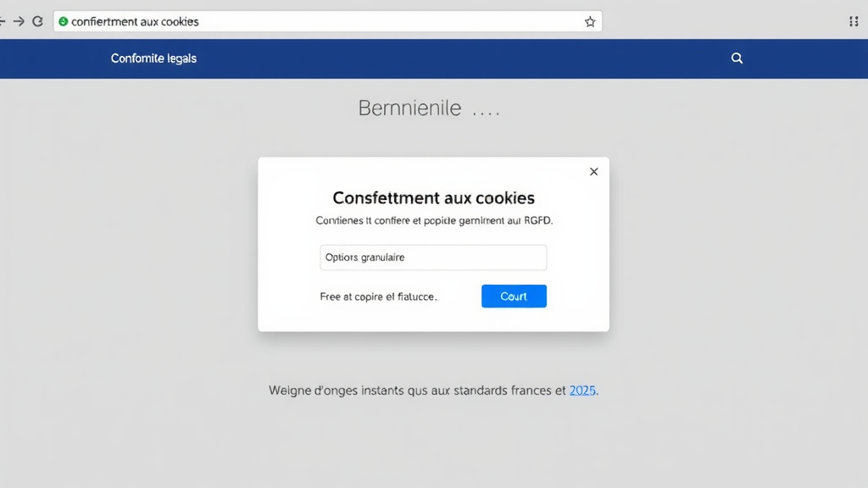Bookmark the page via the star icon
The height and width of the screenshot is (488, 868).
[x=589, y=21]
